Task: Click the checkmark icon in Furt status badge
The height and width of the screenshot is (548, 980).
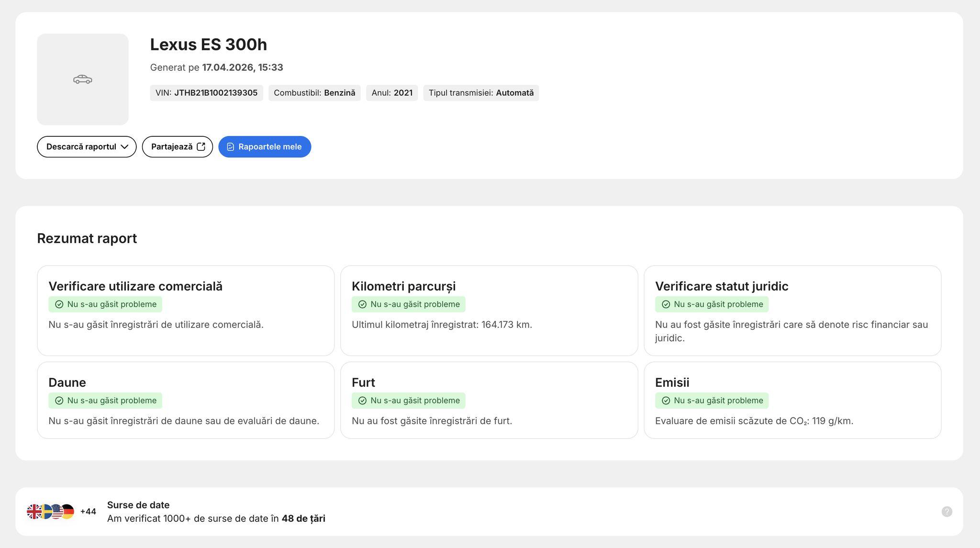Action: coord(362,401)
